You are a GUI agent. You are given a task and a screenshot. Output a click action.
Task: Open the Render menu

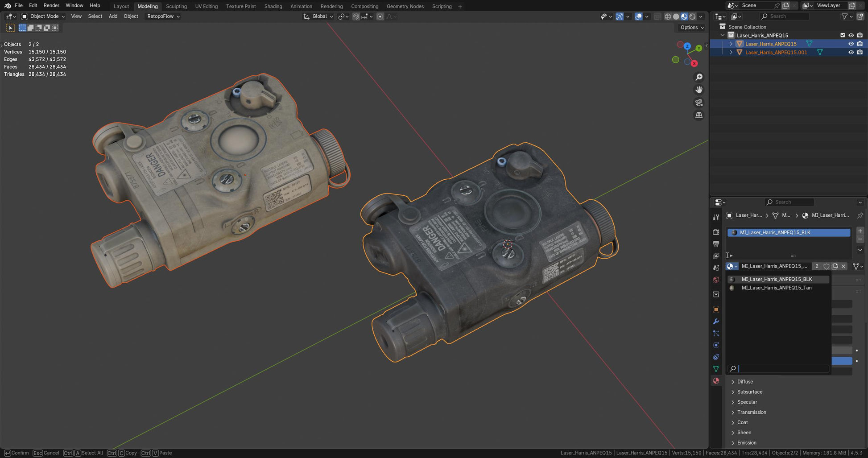pos(51,5)
